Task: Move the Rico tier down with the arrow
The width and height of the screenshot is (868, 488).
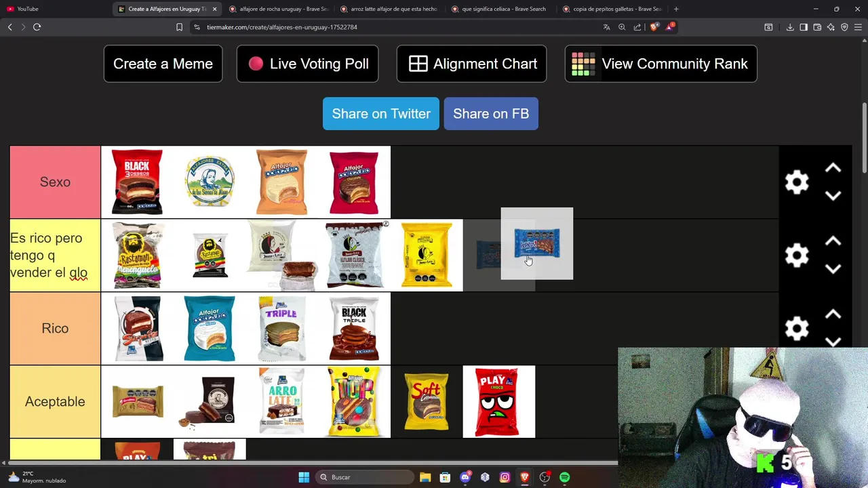Action: click(833, 342)
